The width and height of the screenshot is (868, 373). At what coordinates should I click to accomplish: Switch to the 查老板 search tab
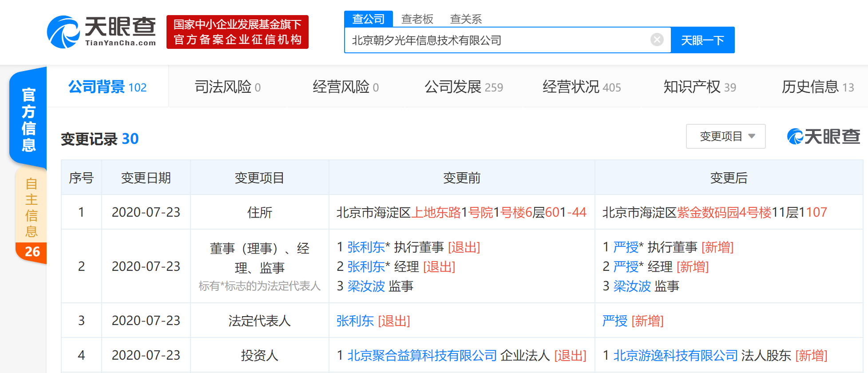[x=417, y=19]
